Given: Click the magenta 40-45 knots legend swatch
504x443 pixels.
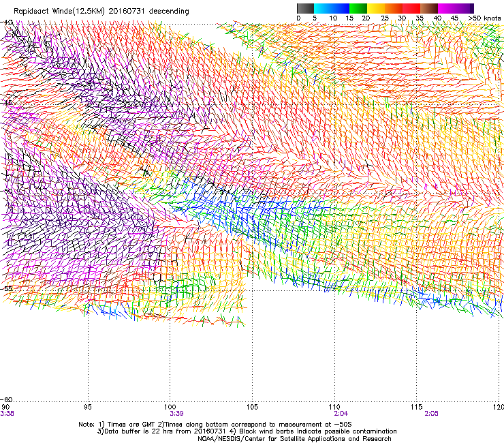Looking at the screenshot, I should 447,8.
